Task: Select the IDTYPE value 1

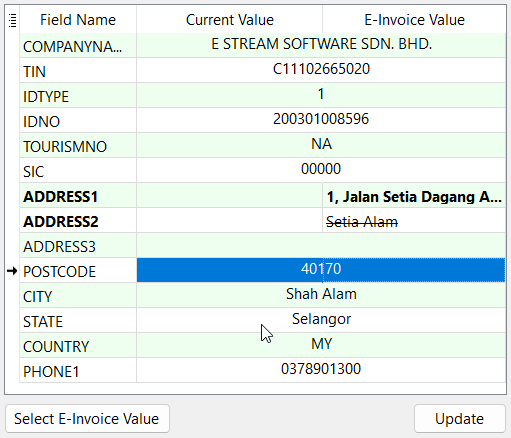Action: (x=321, y=94)
